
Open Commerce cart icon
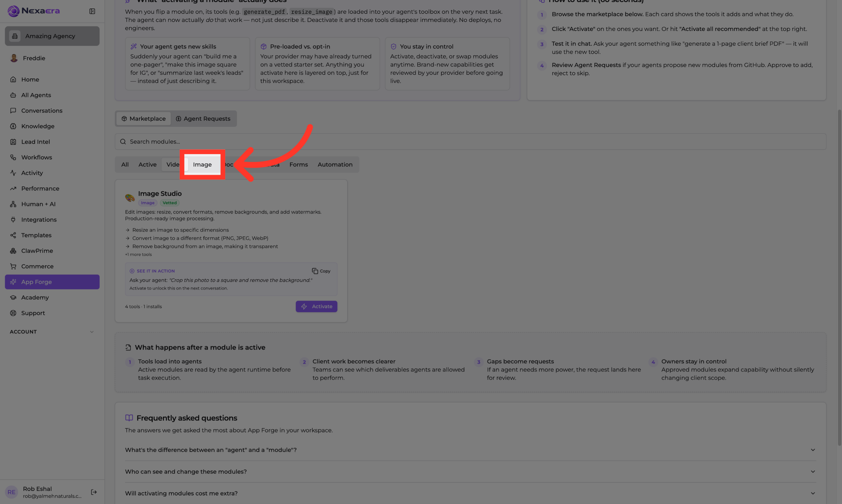coord(13,266)
